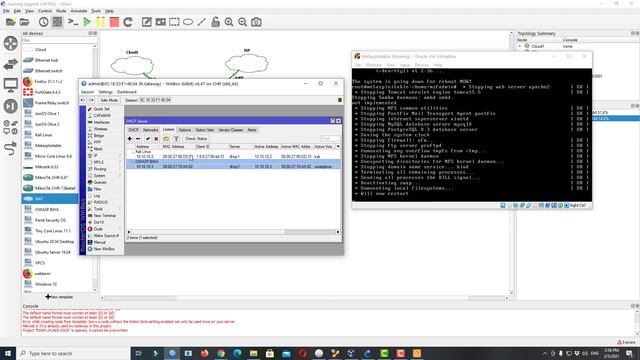The width and height of the screenshot is (640, 360).
Task: Switch to the Networks tab
Action: pos(150,130)
